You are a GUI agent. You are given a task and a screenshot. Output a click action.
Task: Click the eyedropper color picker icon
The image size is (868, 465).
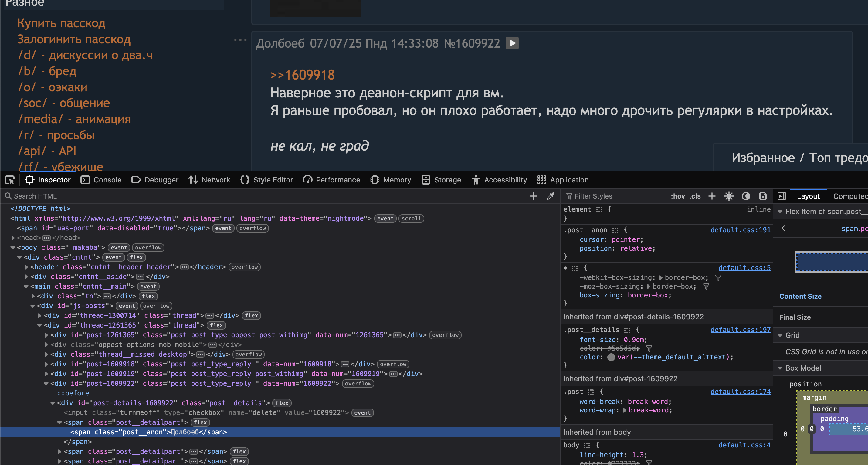[x=550, y=196]
